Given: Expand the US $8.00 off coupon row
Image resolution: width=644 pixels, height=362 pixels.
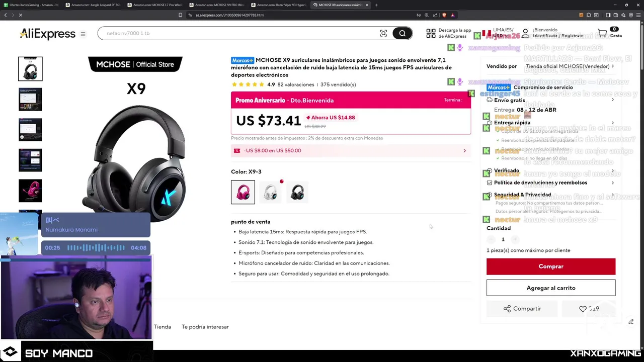Looking at the screenshot, I should click(351, 150).
